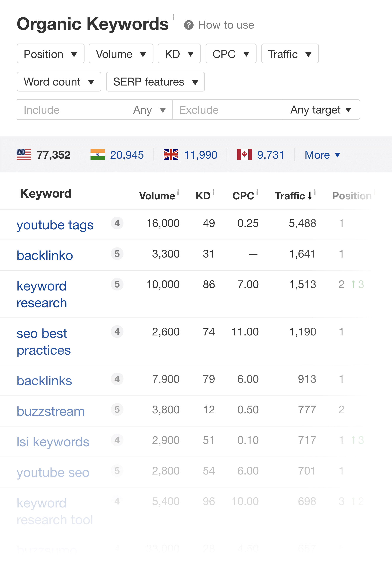
Task: Open the Volume filter dropdown
Action: coord(121,54)
